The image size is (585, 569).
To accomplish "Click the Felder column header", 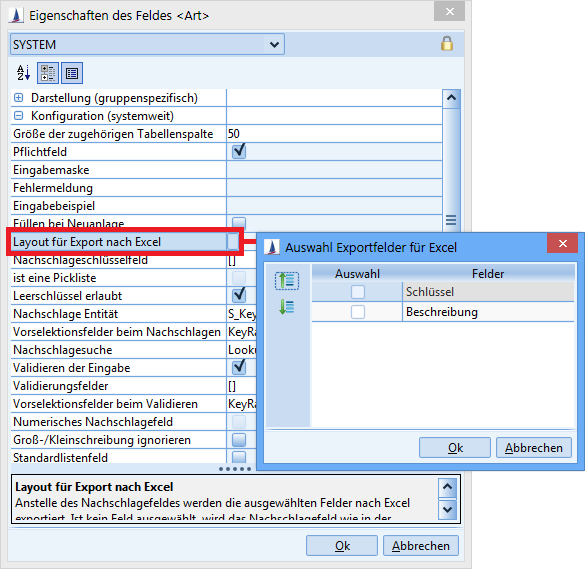I will click(488, 273).
